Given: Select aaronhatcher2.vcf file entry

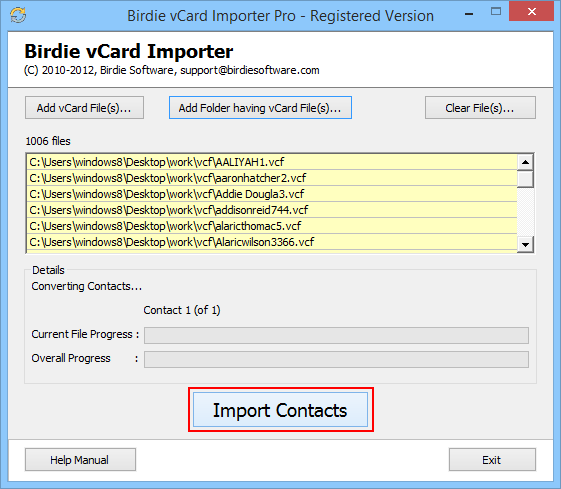Looking at the screenshot, I should (x=272, y=178).
